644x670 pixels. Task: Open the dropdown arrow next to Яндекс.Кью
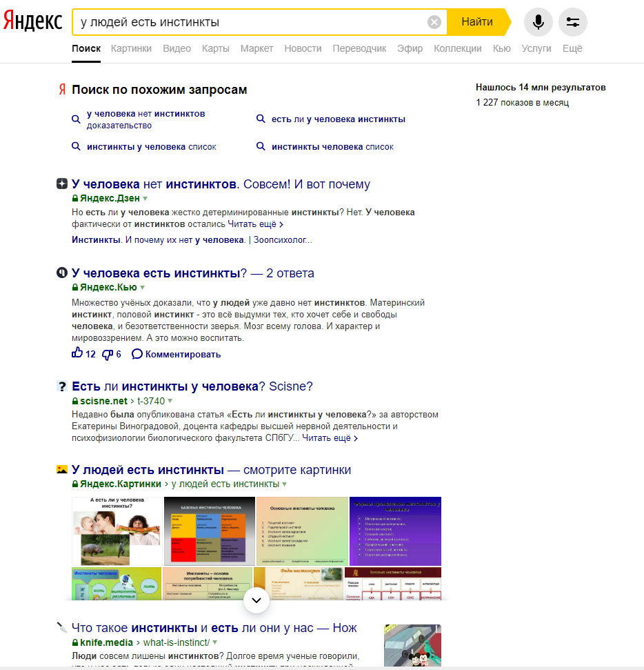[x=143, y=288]
